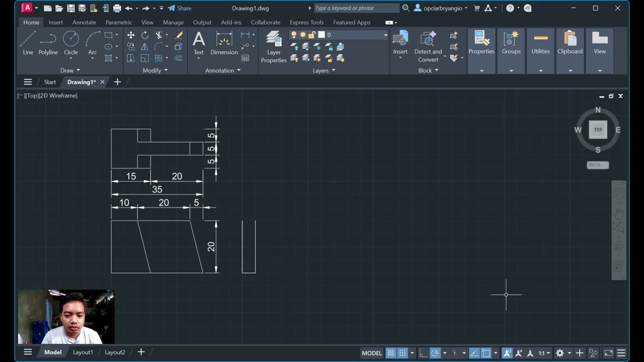Select the Mirror tool
Viewport: 644px width, 362px height.
(145, 47)
